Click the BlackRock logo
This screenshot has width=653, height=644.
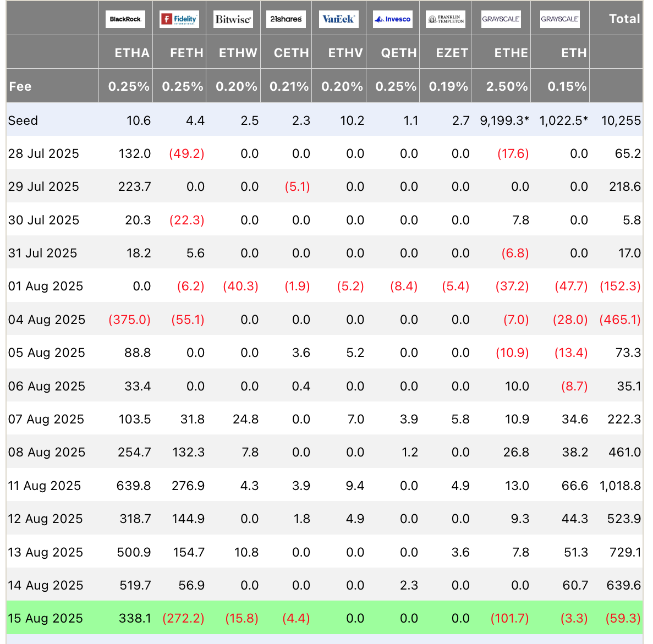[125, 19]
